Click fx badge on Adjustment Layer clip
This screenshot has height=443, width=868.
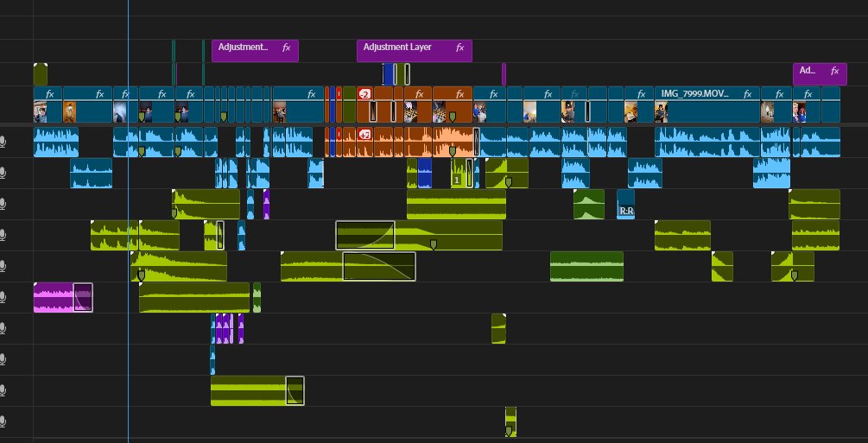pyautogui.click(x=459, y=47)
